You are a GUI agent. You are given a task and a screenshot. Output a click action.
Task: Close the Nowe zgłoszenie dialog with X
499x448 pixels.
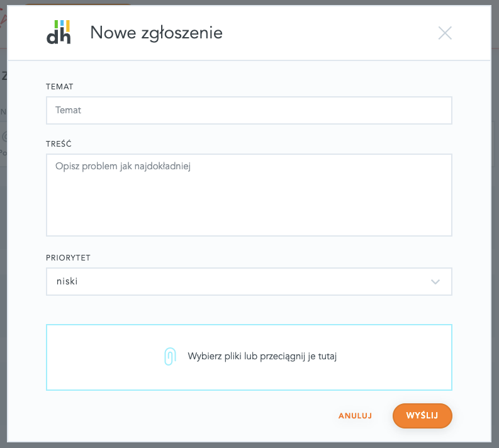click(x=445, y=33)
